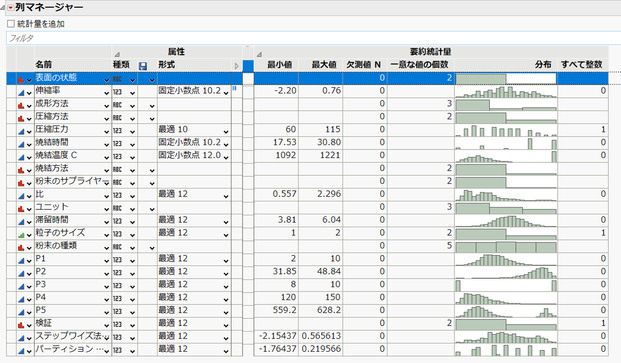The width and height of the screenshot is (621, 363).
Task: Click the nominal icon for 検証
Action: tap(21, 325)
